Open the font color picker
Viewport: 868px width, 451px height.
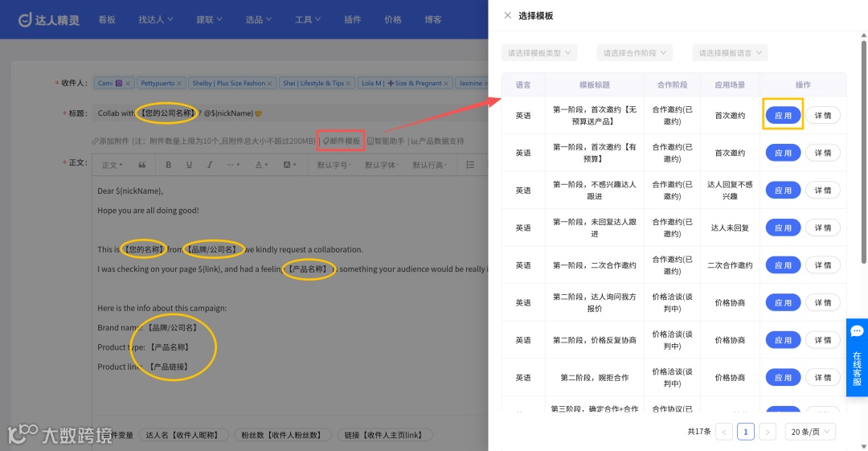click(260, 165)
